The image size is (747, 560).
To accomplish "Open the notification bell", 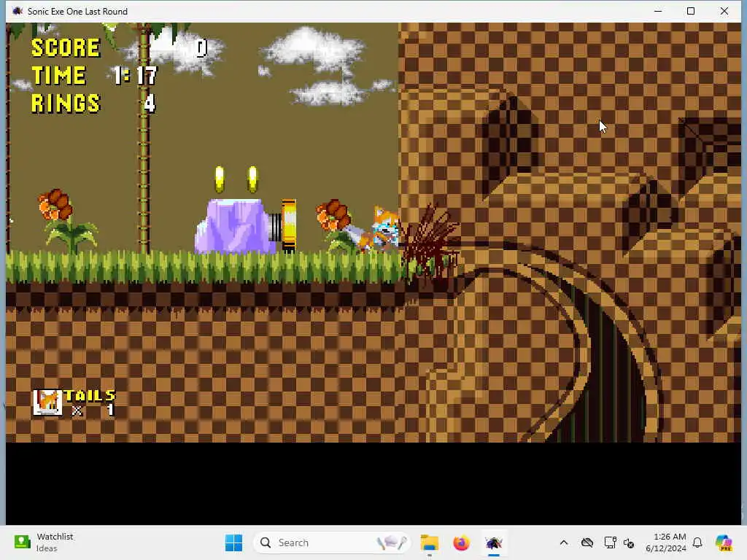I will 697,542.
